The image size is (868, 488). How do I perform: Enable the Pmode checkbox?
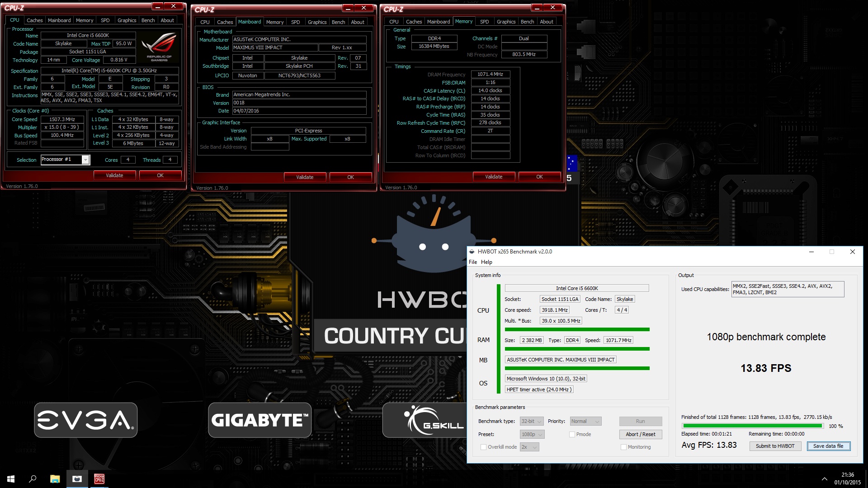(572, 434)
